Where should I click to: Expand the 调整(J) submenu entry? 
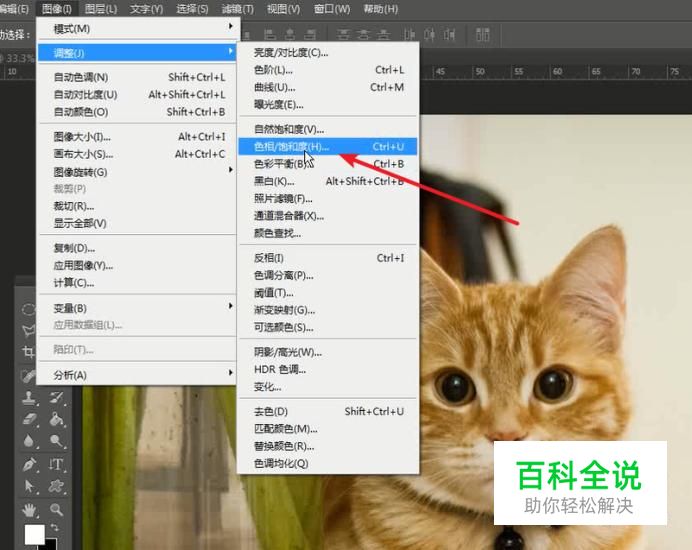pos(138,53)
